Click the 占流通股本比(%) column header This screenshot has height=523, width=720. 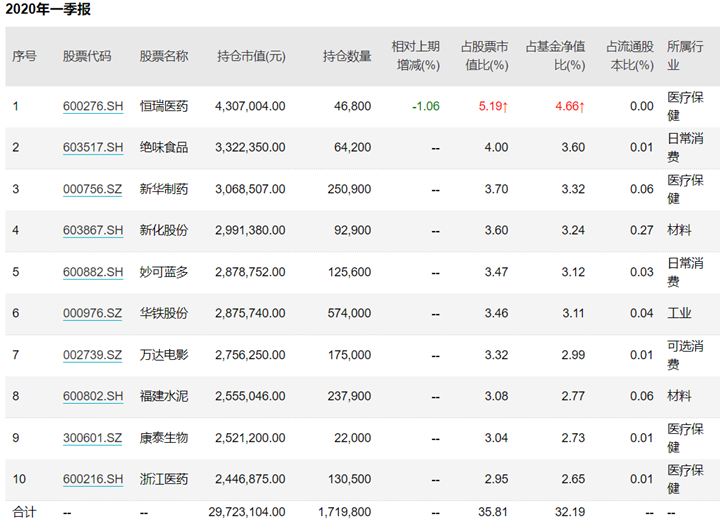pos(630,56)
